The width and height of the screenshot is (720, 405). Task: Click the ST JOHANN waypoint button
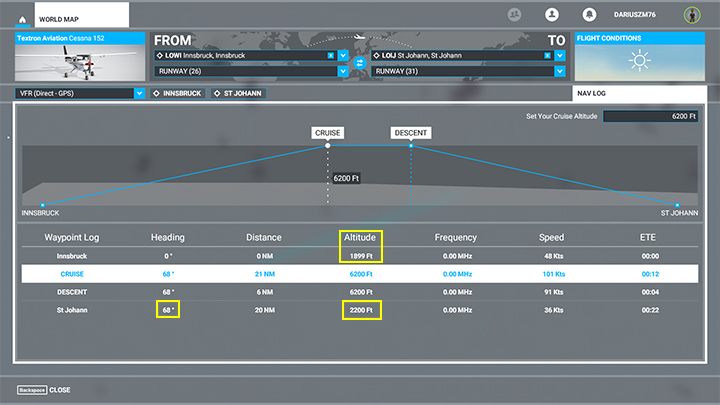tap(237, 93)
